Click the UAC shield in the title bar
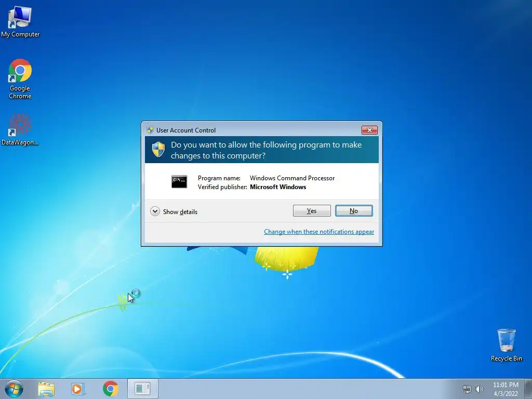The image size is (532, 399). point(150,130)
